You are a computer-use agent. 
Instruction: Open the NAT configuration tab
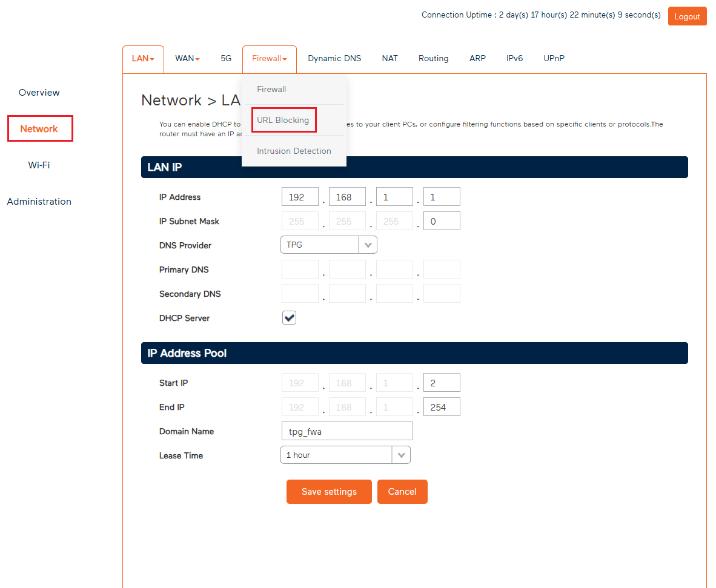click(x=389, y=58)
